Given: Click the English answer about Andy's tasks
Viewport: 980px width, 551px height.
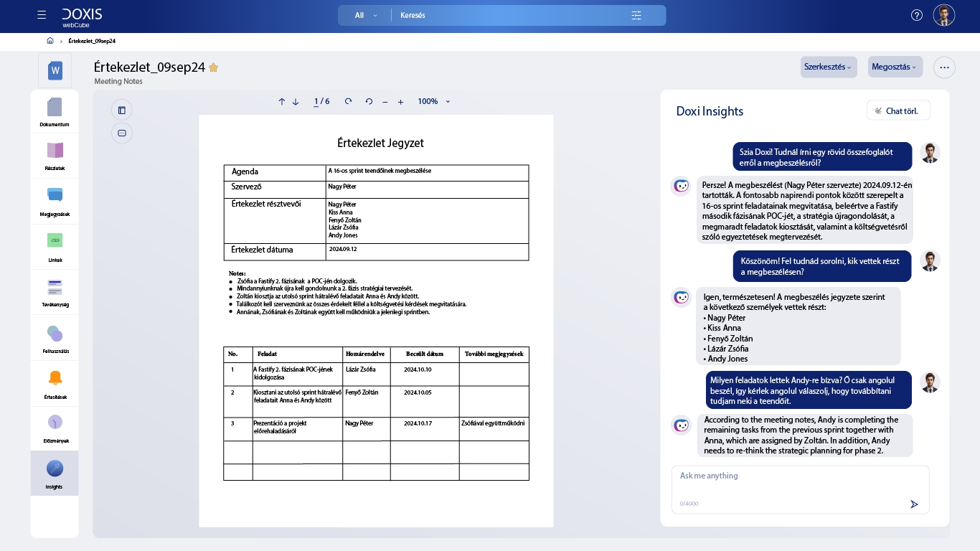Looking at the screenshot, I should 805,435.
